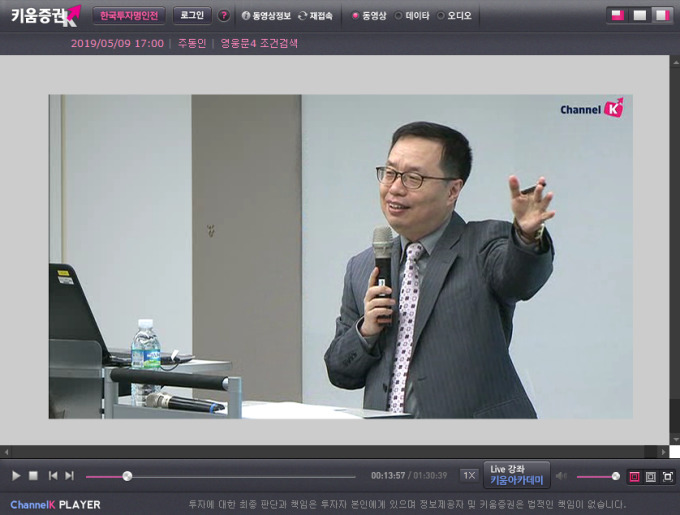Image resolution: width=680 pixels, height=515 pixels.
Task: Click the 한국투자명인전 button
Action: click(x=129, y=16)
